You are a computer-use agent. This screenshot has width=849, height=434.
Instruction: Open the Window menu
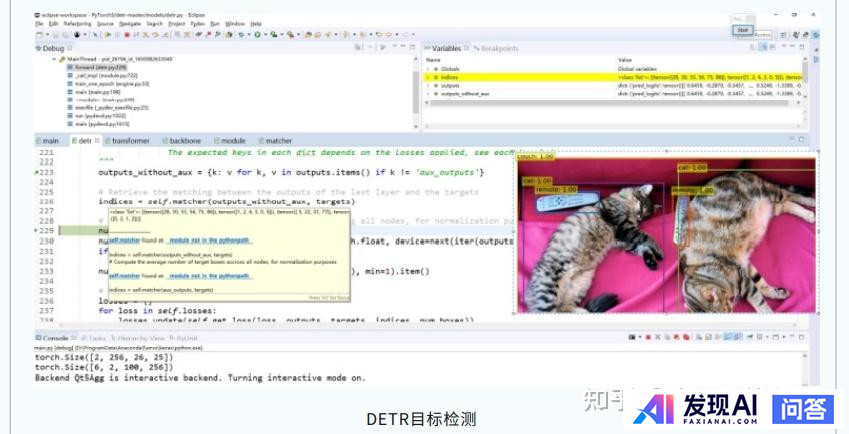[x=234, y=24]
